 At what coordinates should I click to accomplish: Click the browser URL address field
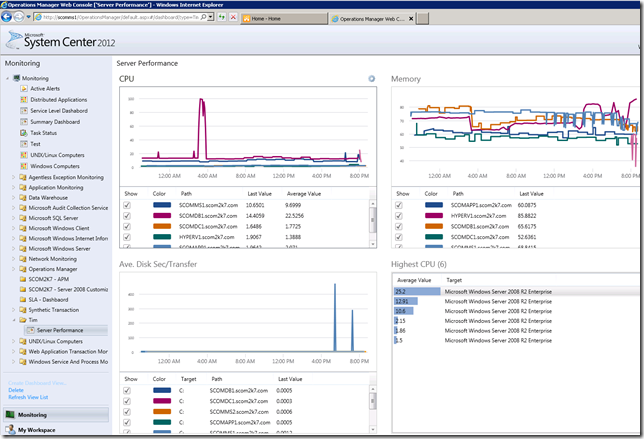coord(121,17)
